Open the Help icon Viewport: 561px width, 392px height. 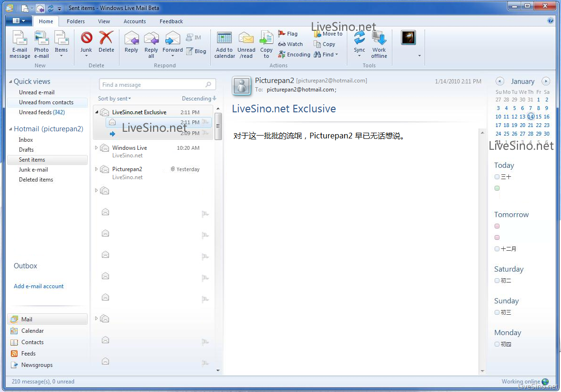click(x=550, y=21)
